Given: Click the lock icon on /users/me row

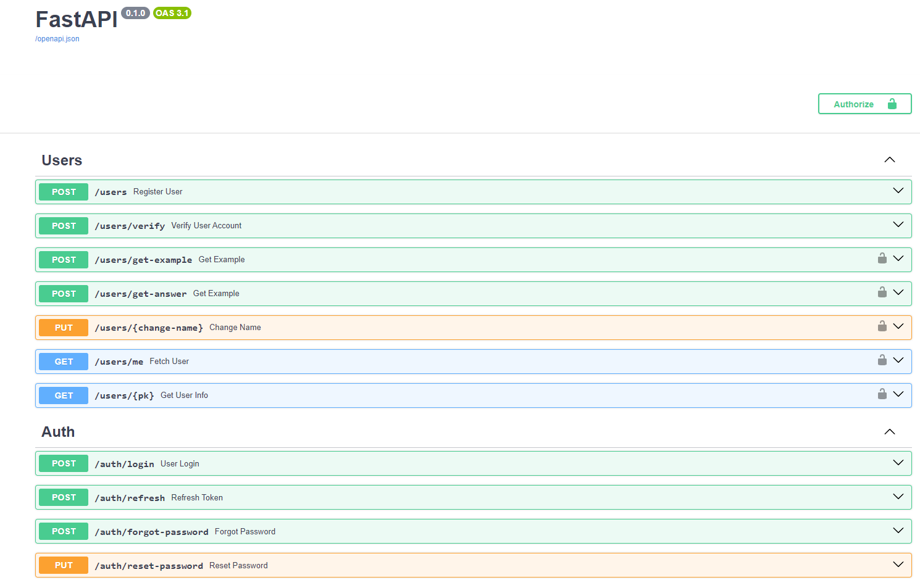Looking at the screenshot, I should coord(882,360).
